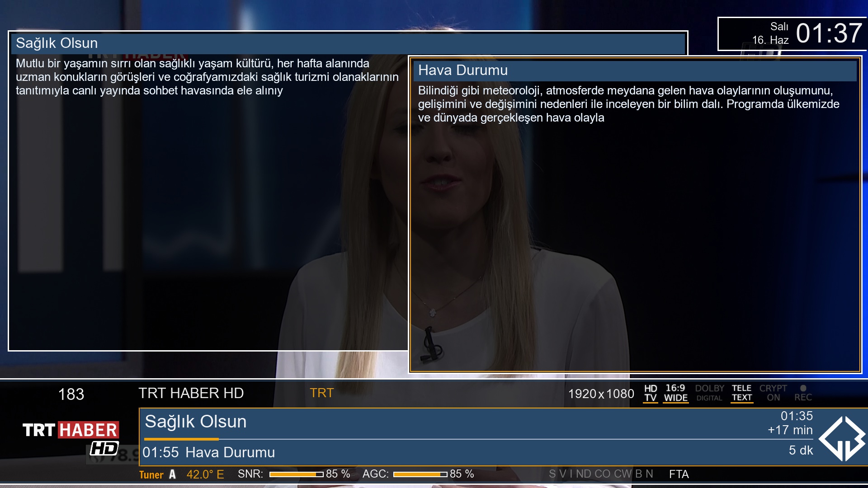
Task: Click the white arrow skin logo
Action: pos(842,438)
